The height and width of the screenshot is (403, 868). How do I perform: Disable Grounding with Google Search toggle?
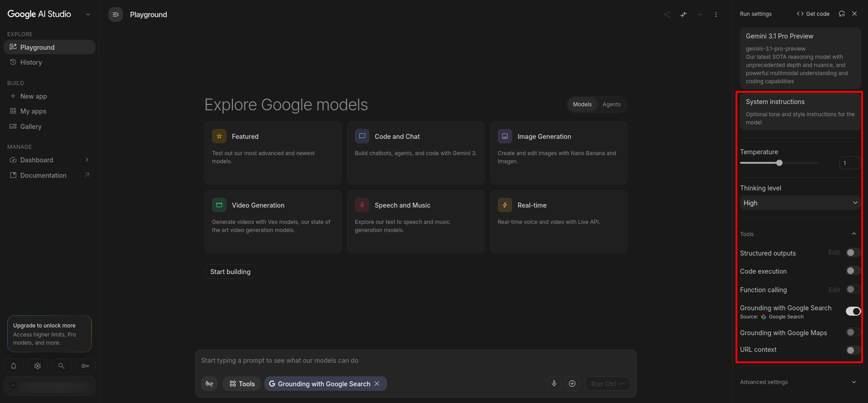853,311
